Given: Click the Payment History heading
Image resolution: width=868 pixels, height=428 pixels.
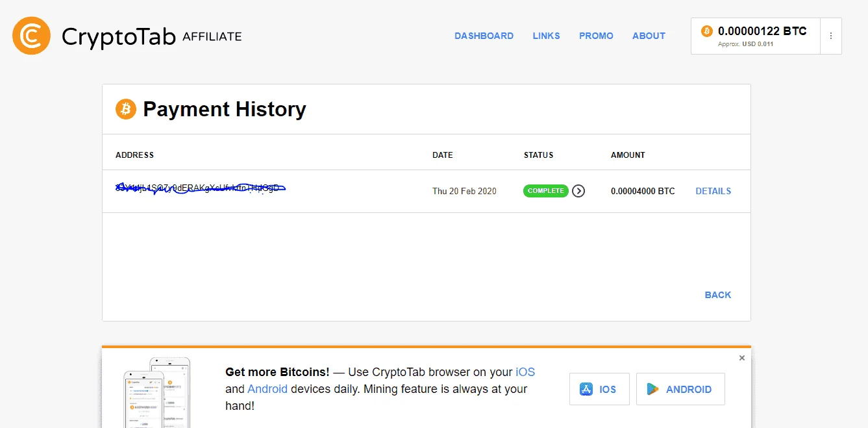Looking at the screenshot, I should coord(225,109).
